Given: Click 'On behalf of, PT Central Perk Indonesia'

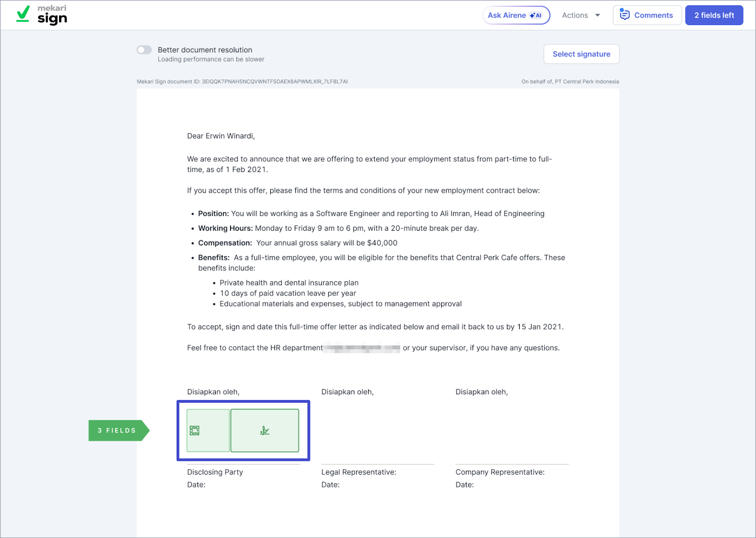Looking at the screenshot, I should pyautogui.click(x=570, y=82).
